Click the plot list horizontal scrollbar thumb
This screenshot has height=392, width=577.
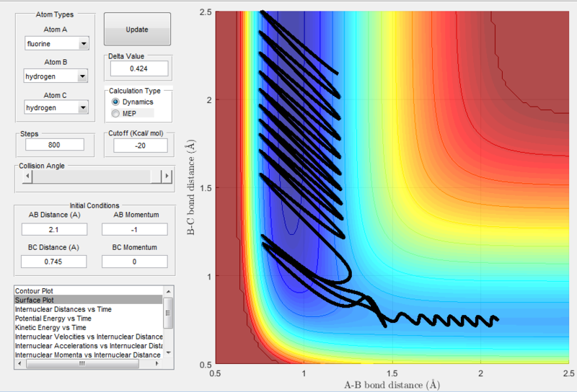(82, 364)
